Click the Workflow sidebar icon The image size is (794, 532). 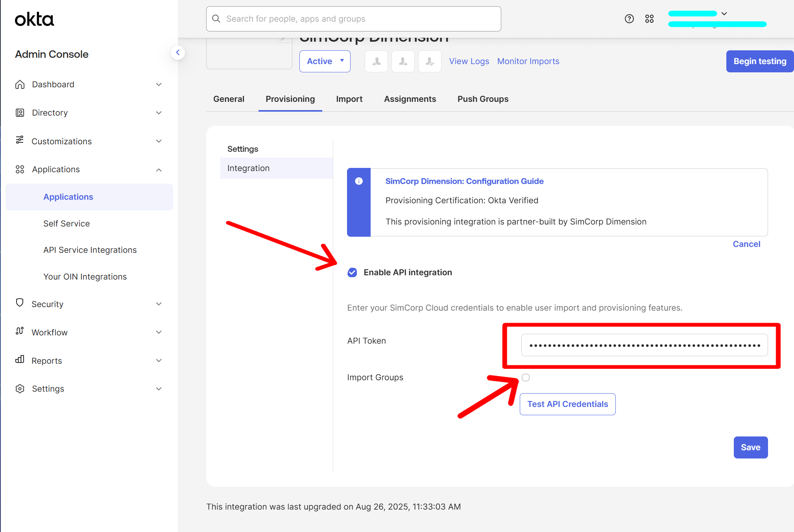(20, 332)
